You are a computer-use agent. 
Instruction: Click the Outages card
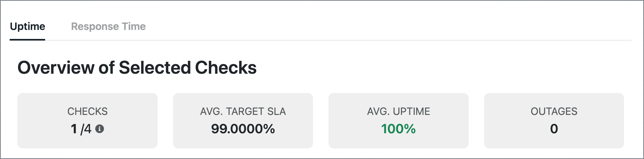pyautogui.click(x=554, y=121)
